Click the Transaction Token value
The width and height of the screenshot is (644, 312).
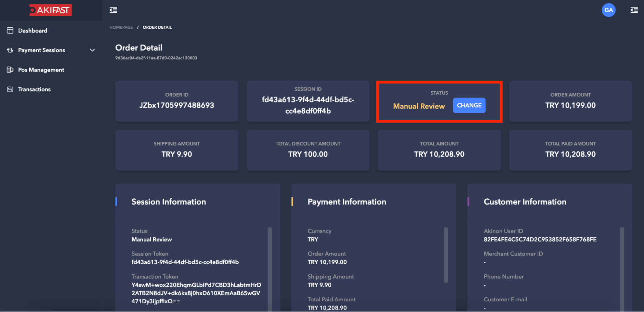pyautogui.click(x=196, y=293)
